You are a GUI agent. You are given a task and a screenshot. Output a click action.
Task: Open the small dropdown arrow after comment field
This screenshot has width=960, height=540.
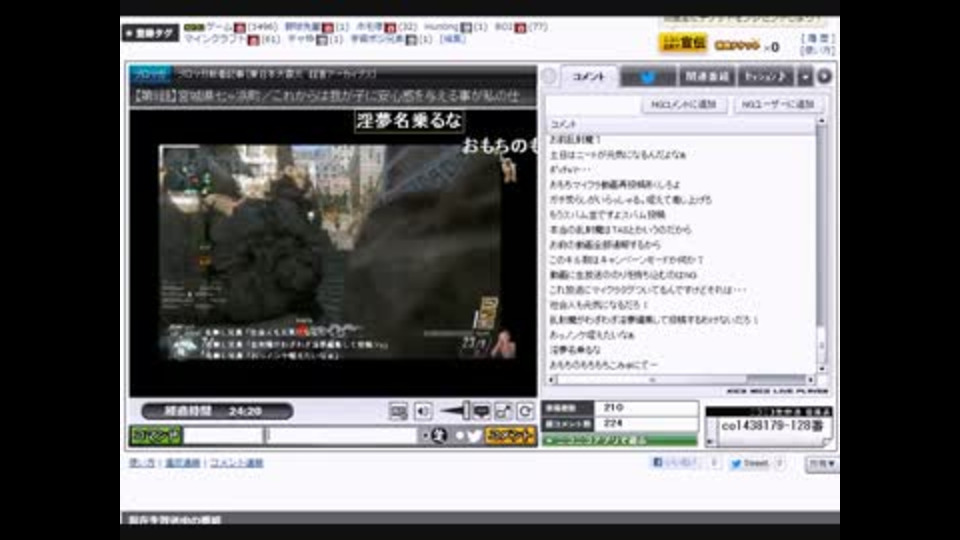coord(424,435)
